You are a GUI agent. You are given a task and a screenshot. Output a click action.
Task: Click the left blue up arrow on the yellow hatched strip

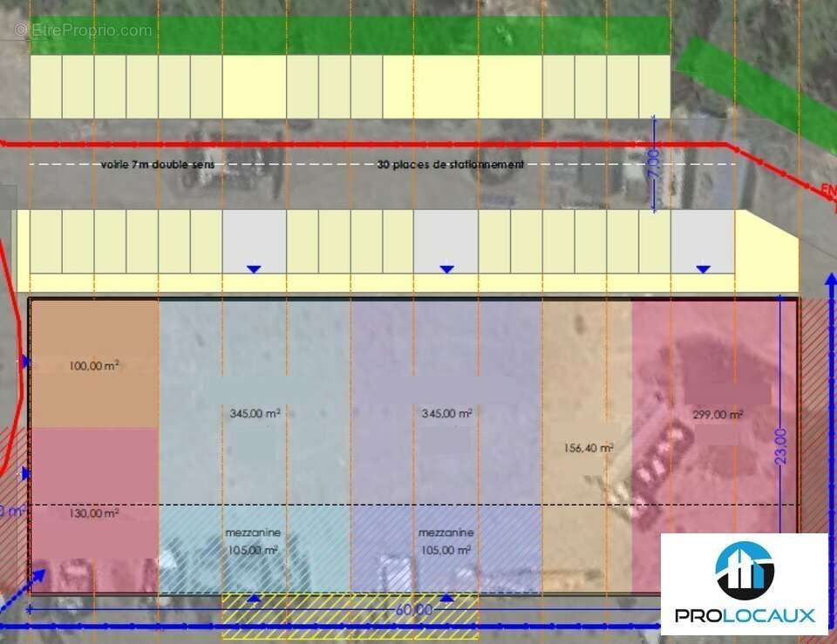[254, 599]
